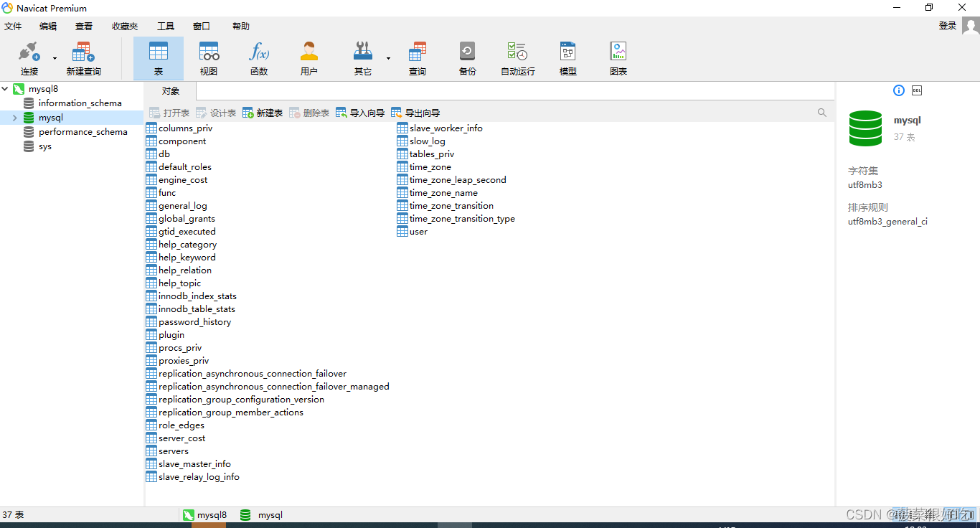The height and width of the screenshot is (528, 980).
Task: Click the 登录 link
Action: [x=948, y=26]
